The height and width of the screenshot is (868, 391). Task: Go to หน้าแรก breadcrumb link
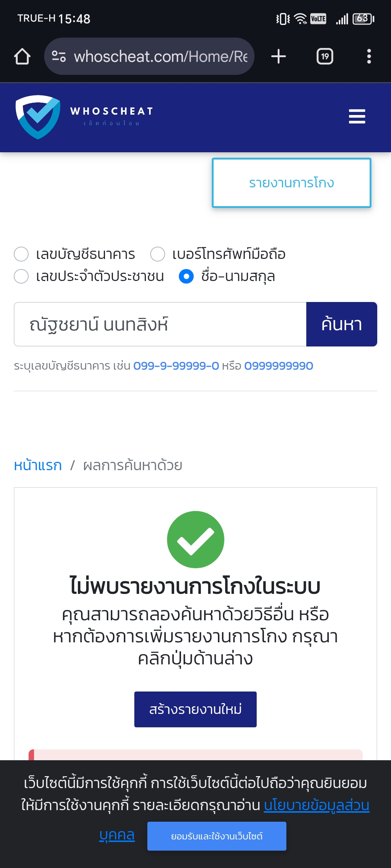[38, 465]
